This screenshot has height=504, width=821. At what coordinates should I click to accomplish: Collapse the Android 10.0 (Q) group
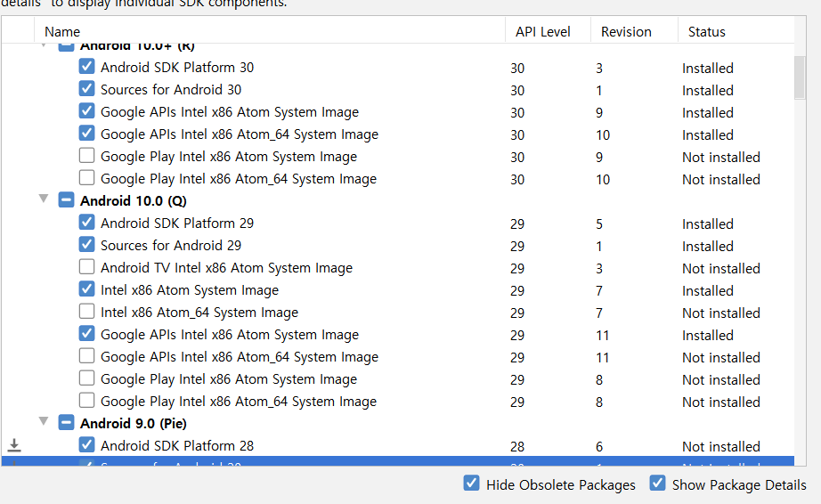[44, 199]
